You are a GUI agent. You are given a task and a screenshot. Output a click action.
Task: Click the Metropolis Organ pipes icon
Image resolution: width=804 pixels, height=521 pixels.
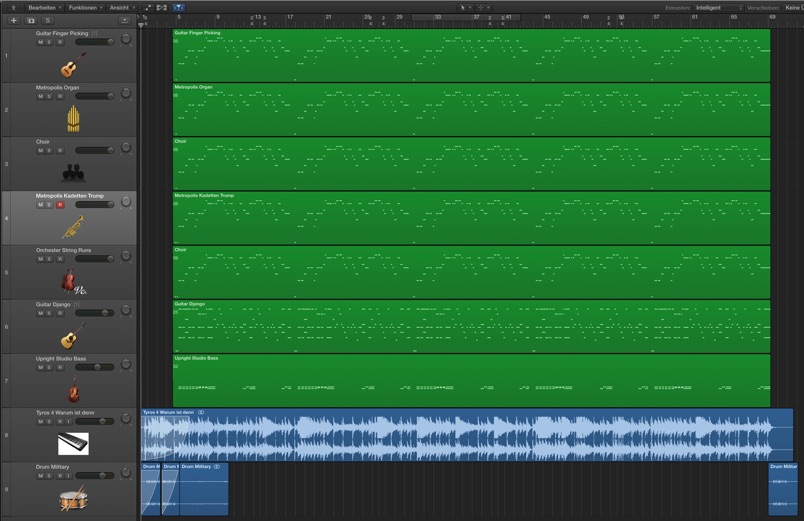tap(73, 118)
